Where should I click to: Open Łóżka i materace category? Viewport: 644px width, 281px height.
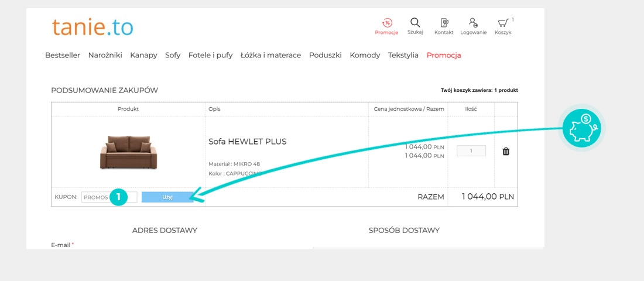270,55
